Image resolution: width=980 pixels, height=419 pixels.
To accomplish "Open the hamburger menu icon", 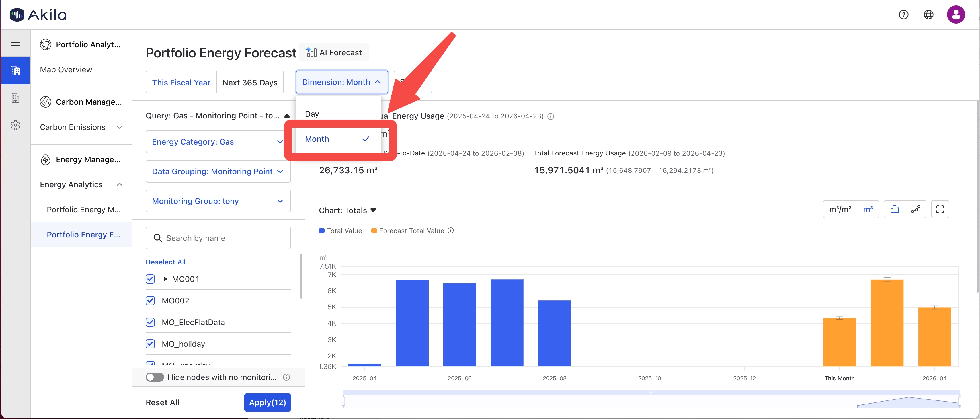I will coord(15,43).
